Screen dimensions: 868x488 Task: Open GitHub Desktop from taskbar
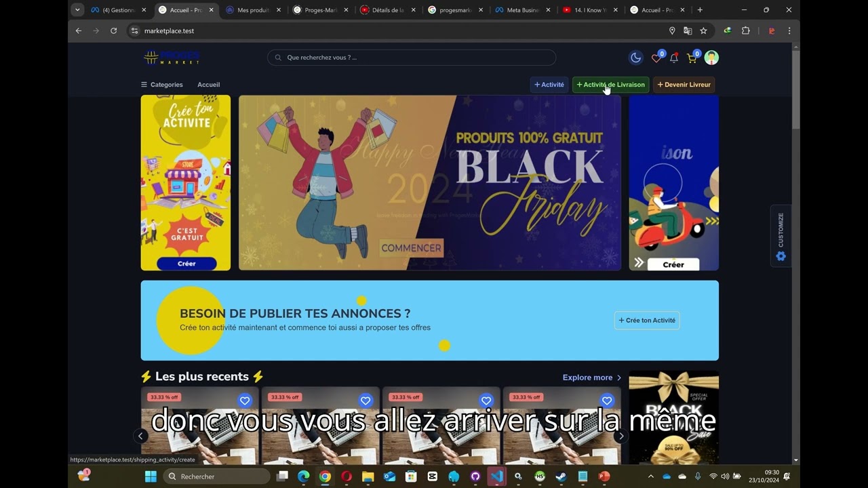(475, 476)
